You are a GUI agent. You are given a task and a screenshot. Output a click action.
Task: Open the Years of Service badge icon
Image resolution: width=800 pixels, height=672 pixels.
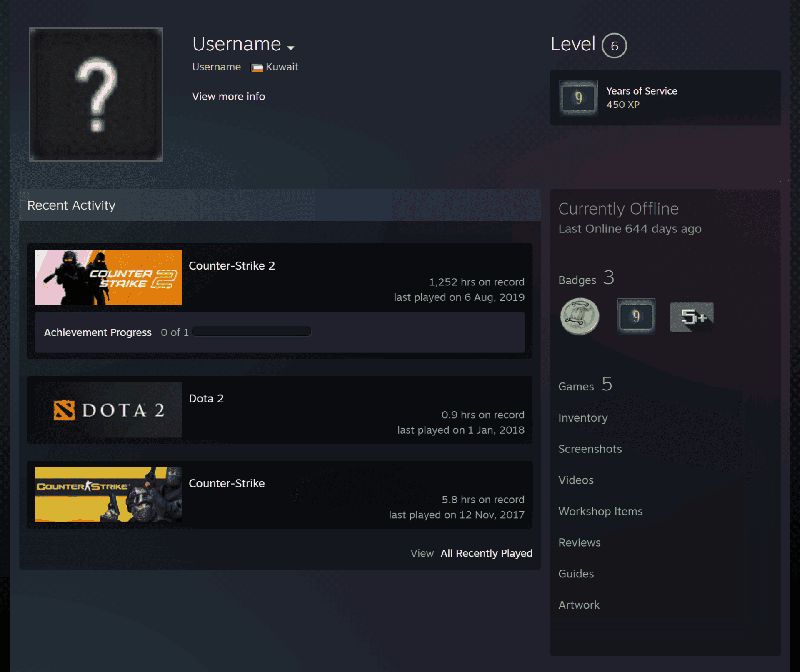point(578,97)
